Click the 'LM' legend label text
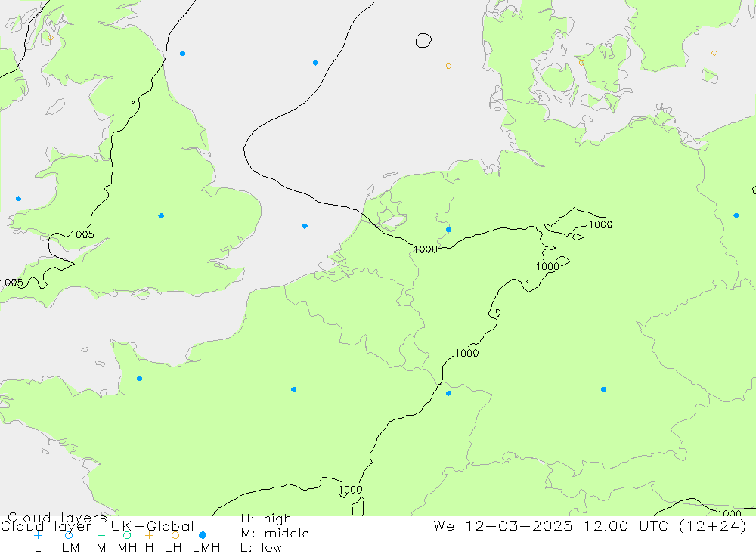Viewport: 756px width, 554px height. [71, 548]
